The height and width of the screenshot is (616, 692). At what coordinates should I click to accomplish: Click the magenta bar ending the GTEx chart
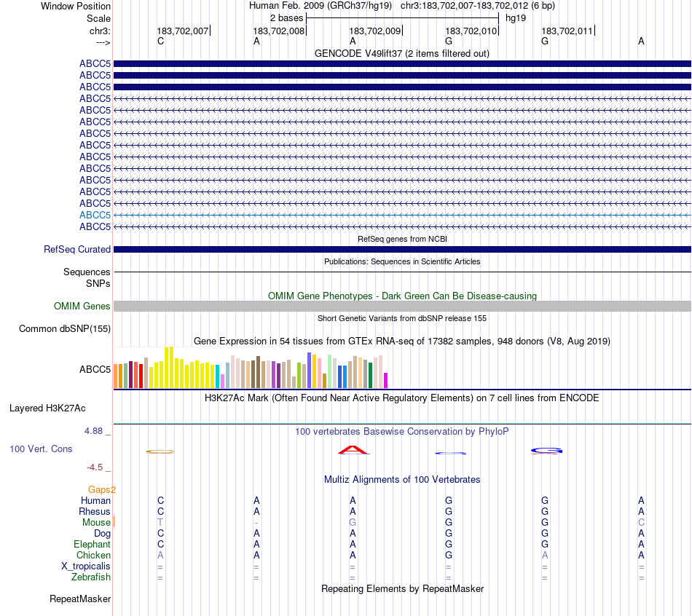(386, 380)
